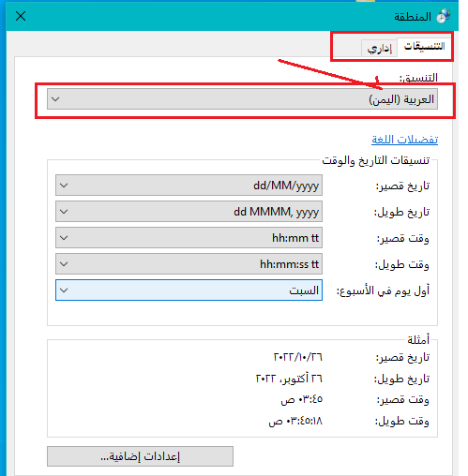
Task: Expand the first day of week chevron
Action: 64,290
